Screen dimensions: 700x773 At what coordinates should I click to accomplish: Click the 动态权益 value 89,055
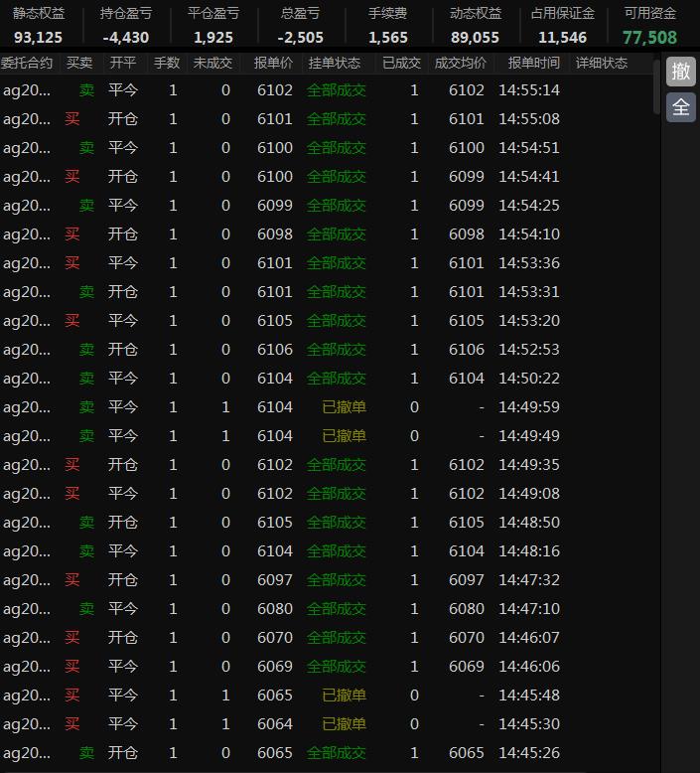475,38
